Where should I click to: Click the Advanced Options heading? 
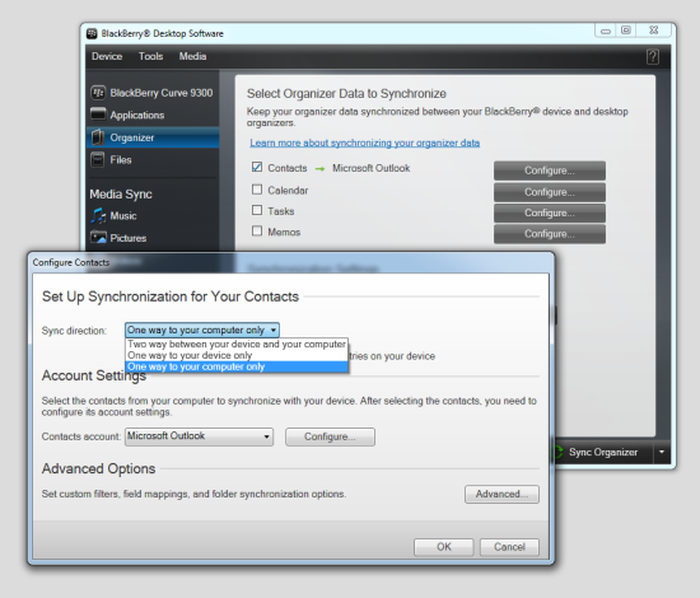click(x=99, y=469)
